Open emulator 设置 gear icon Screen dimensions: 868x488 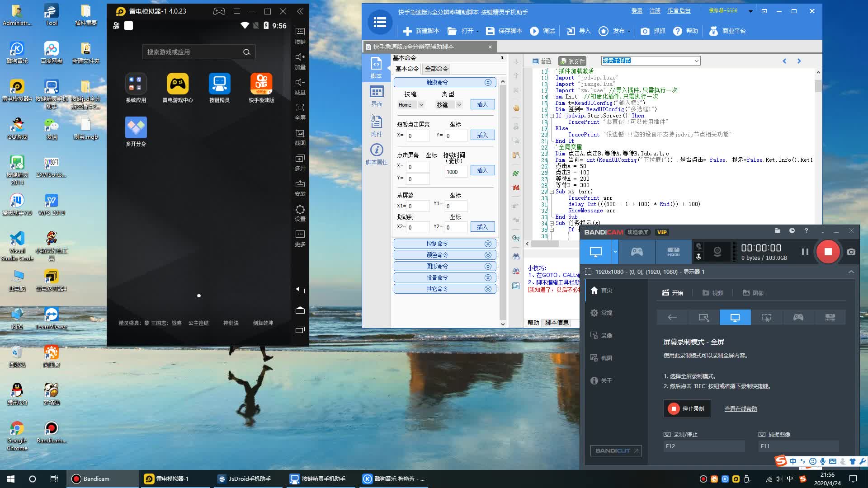coord(300,210)
